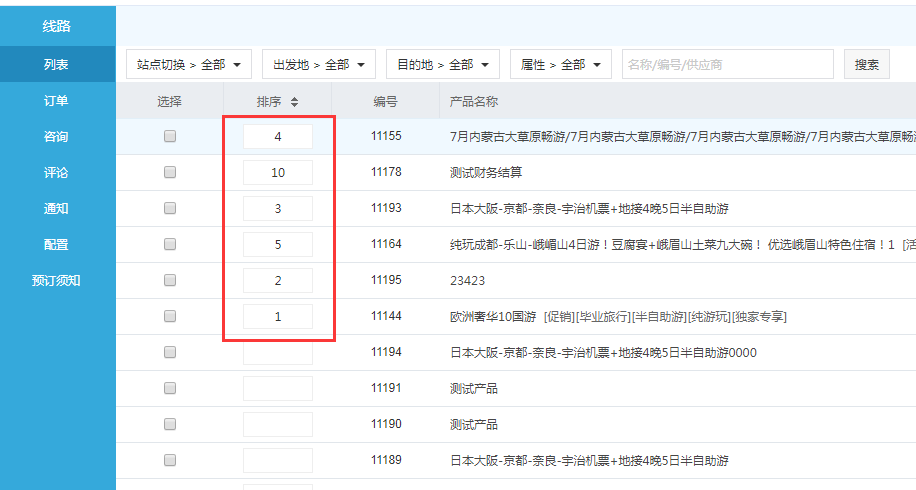
Task: Click the 产品名称 column header
Action: click(474, 101)
